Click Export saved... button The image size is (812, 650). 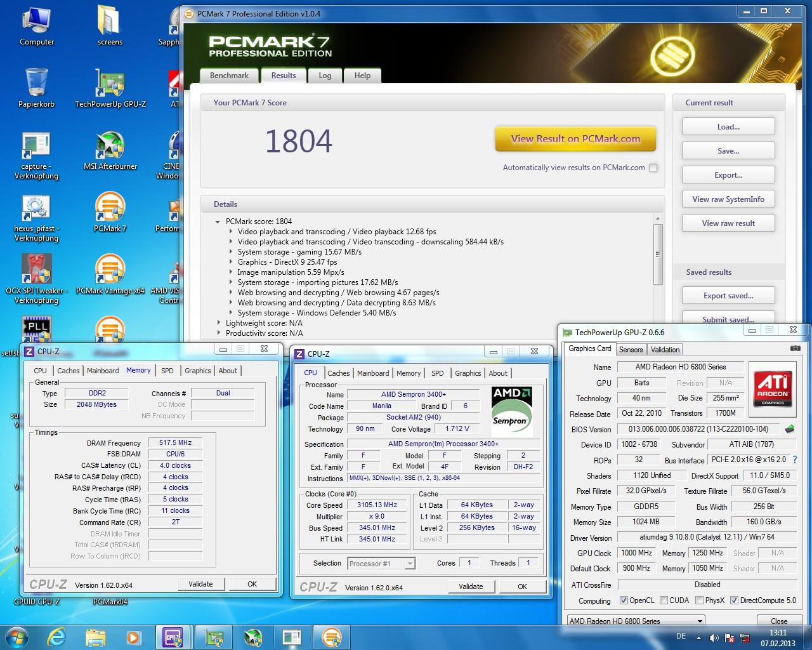pos(728,296)
